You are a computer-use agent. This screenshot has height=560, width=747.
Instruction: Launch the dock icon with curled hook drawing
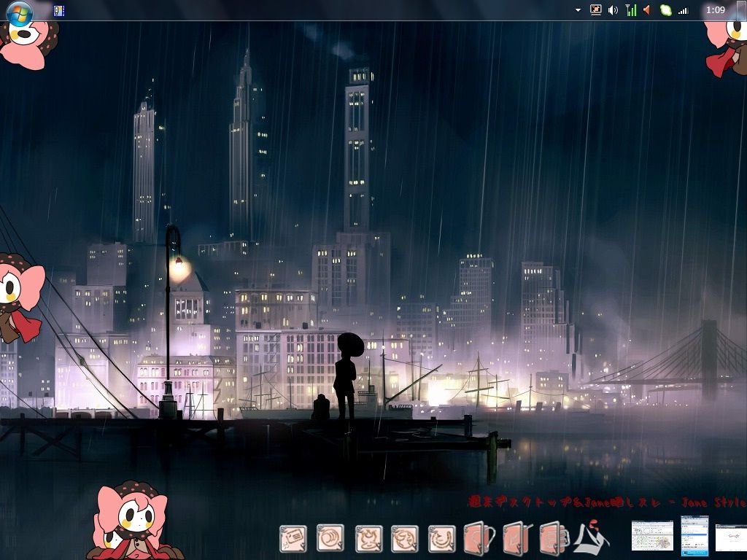click(441, 539)
